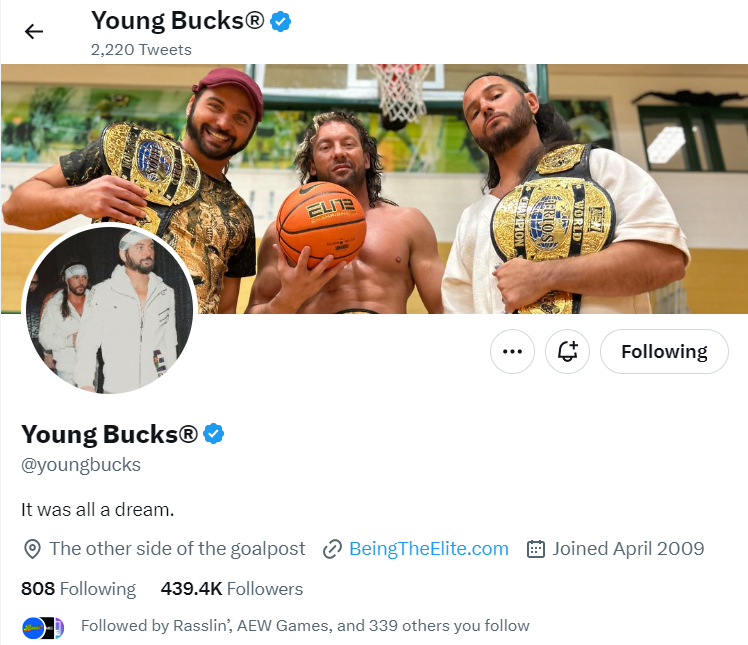Click the 2,220 Tweets count
Image resolution: width=748 pixels, height=645 pixels.
tap(141, 49)
